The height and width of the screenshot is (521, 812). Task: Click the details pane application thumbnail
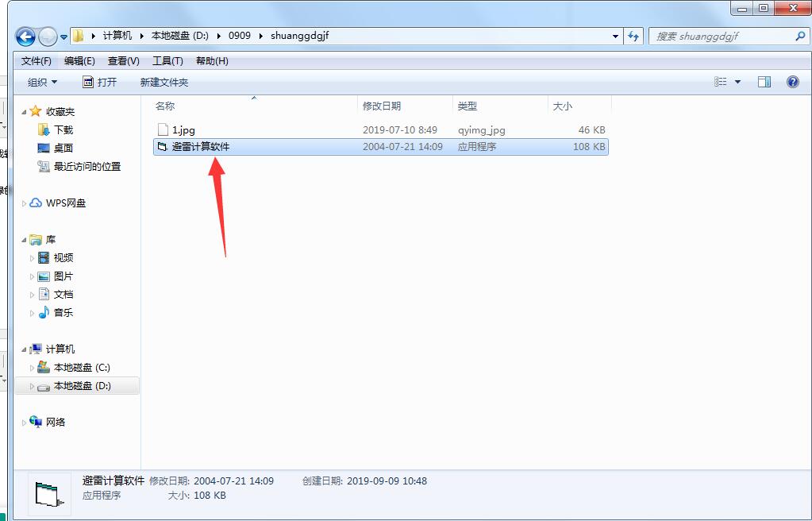[49, 494]
